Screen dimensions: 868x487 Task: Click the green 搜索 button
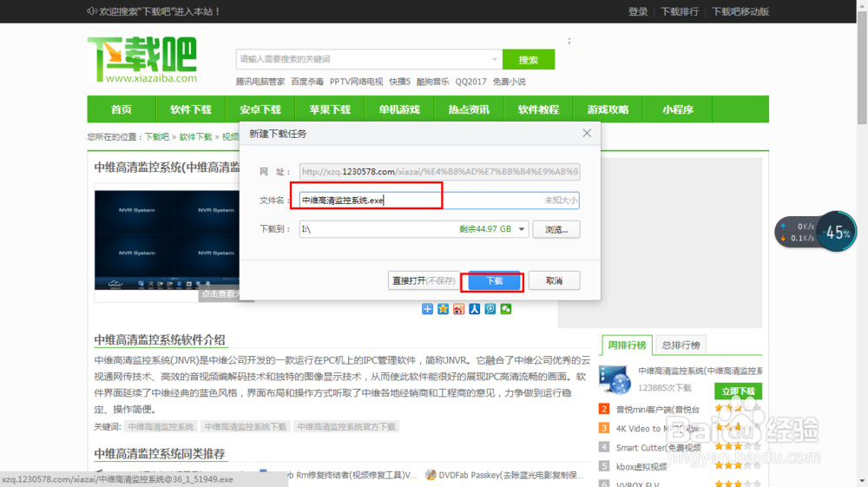coord(528,59)
